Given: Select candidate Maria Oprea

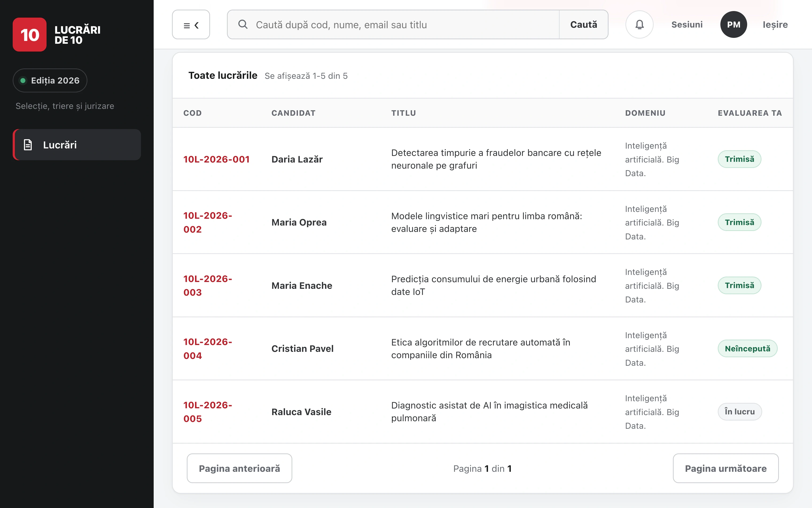Looking at the screenshot, I should (x=299, y=222).
